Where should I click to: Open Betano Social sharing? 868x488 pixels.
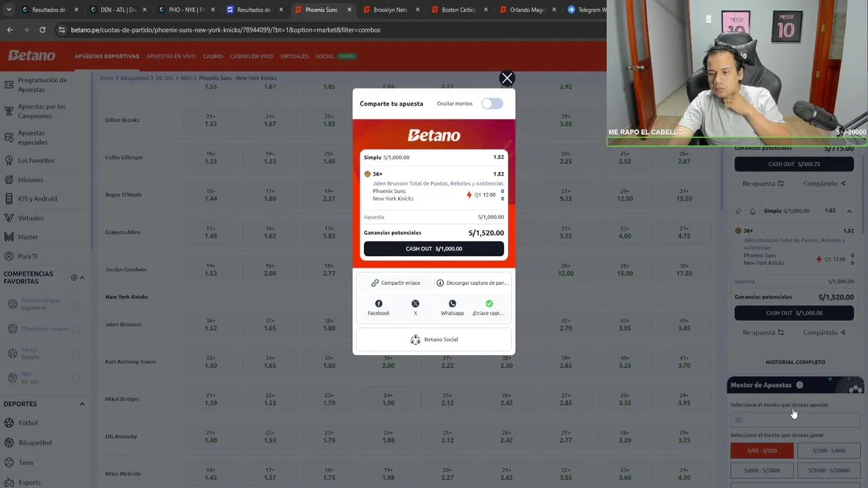point(434,340)
